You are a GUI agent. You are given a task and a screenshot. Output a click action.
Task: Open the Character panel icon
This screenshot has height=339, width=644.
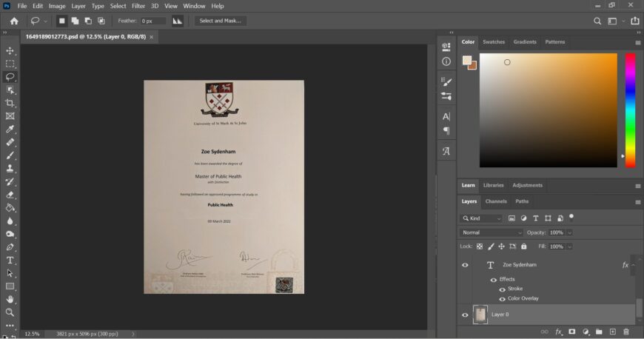click(x=446, y=117)
